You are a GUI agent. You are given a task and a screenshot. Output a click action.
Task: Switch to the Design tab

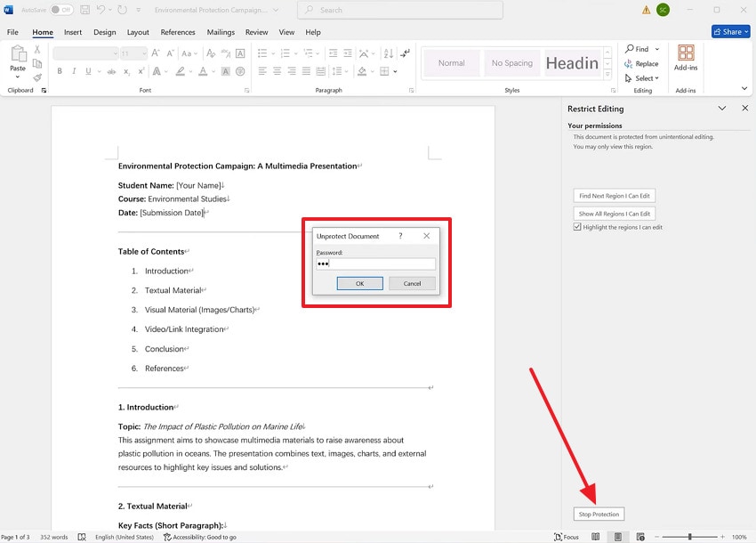(105, 32)
